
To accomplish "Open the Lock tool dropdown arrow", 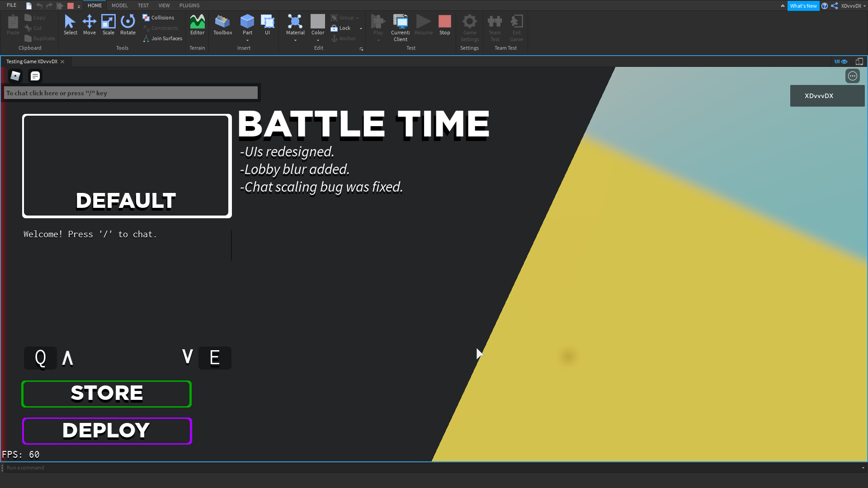I will click(x=361, y=28).
